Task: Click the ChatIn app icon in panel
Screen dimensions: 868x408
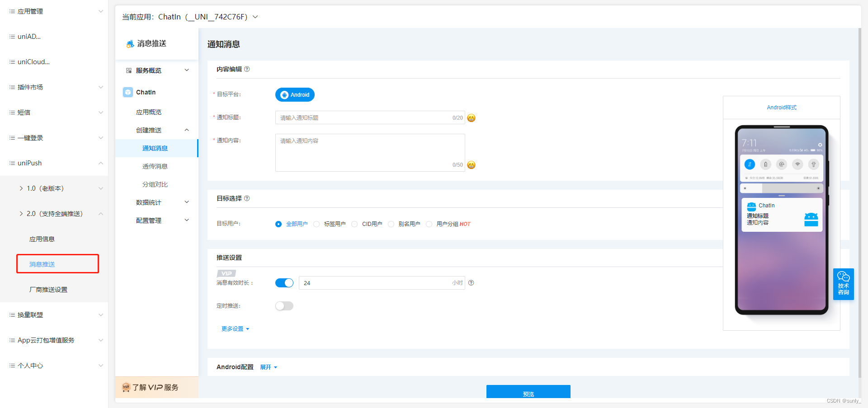Action: tap(127, 92)
